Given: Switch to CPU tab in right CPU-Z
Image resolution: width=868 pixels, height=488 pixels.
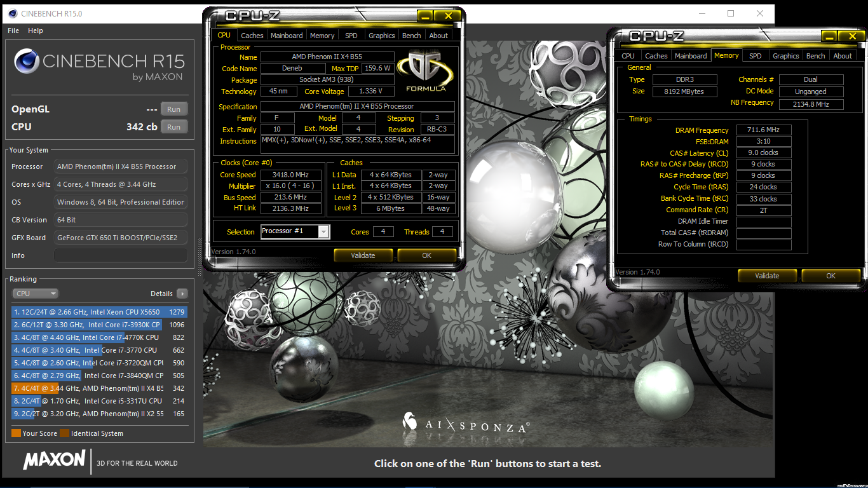Looking at the screenshot, I should click(628, 56).
